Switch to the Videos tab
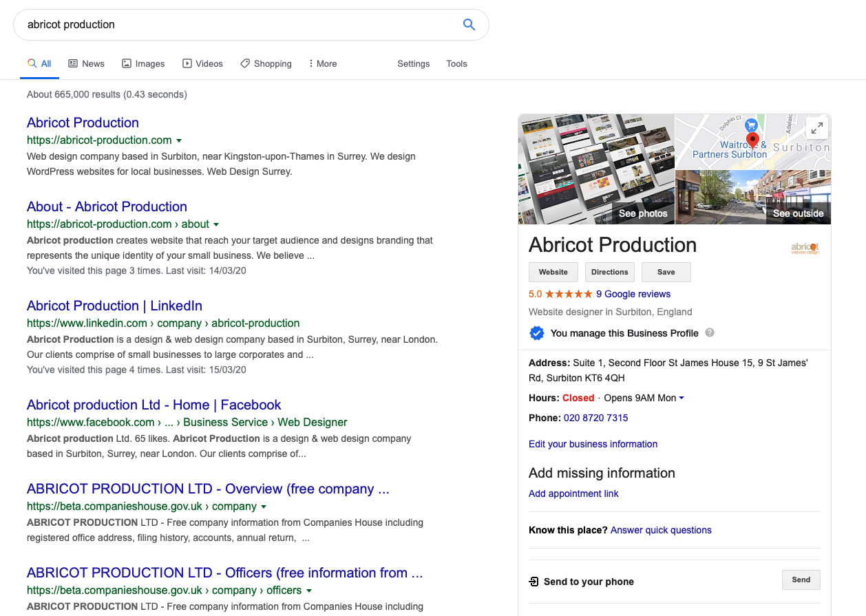 [x=202, y=63]
